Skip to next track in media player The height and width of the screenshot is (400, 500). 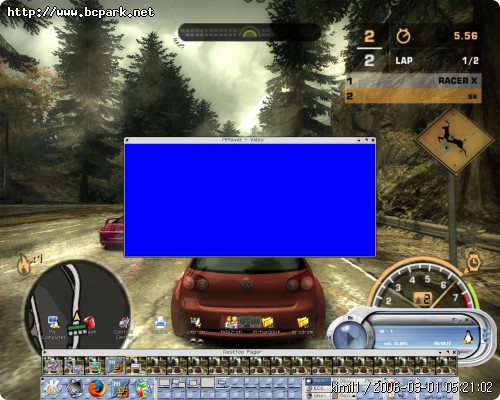[371, 338]
